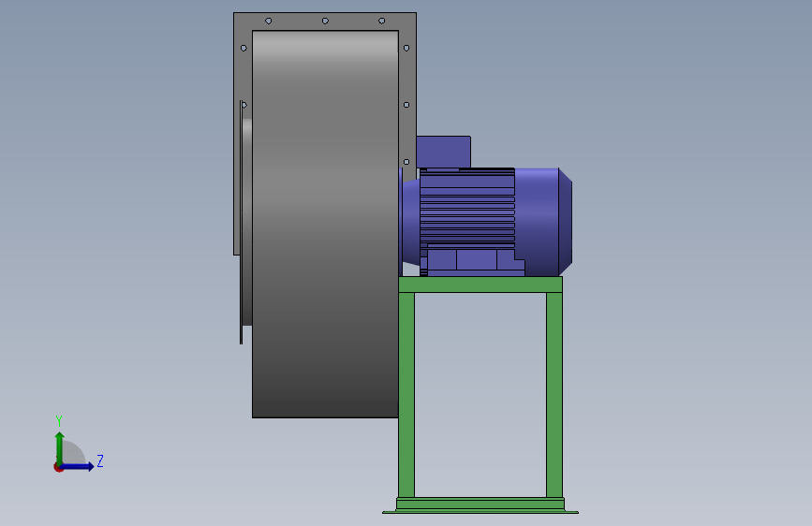Screen dimensions: 812x526
Task: Select the left leg of green stand
Action: [406, 395]
